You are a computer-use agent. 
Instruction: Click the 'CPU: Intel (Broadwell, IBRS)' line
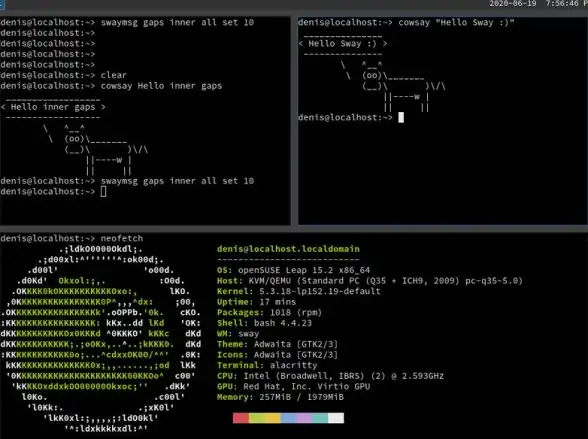(330, 376)
